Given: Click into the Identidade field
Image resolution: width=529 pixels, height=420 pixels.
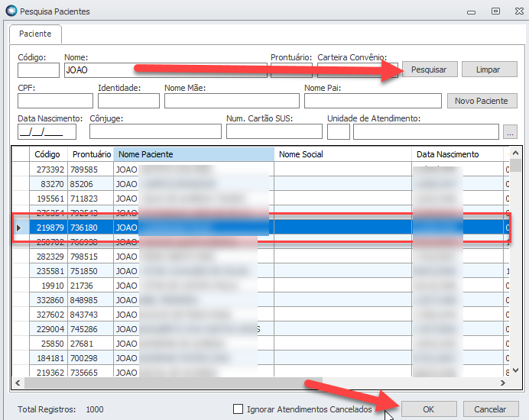Looking at the screenshot, I should click(128, 101).
